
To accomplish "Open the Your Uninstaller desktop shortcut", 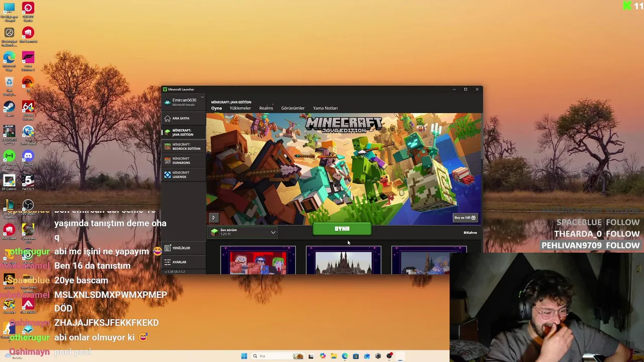I will click(x=28, y=135).
